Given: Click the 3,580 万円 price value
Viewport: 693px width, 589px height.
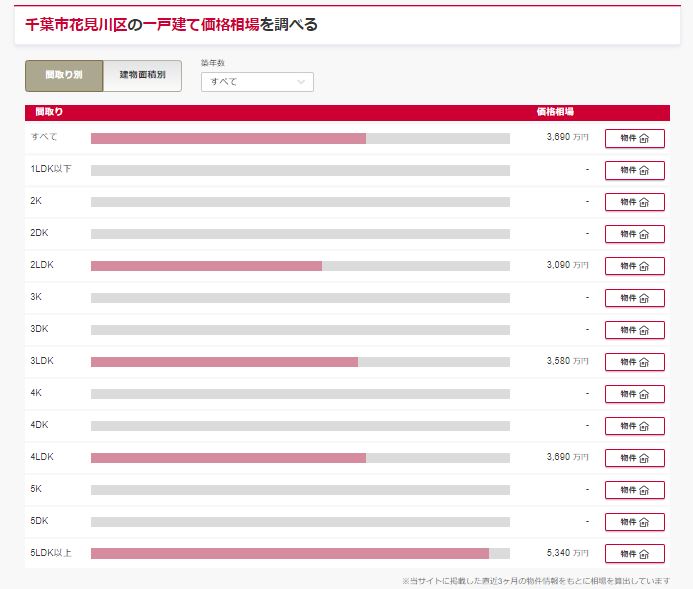Looking at the screenshot, I should (x=567, y=361).
